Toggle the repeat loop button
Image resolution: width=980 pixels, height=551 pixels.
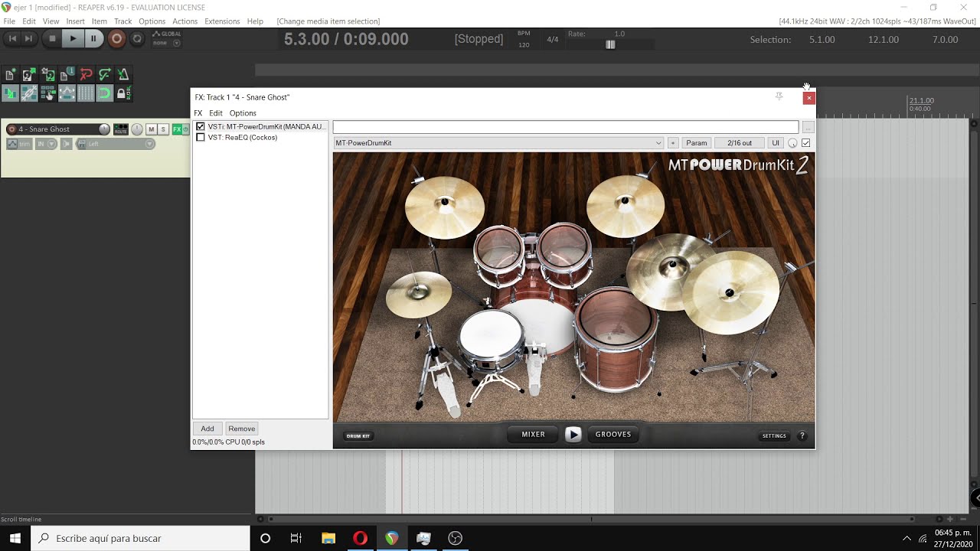(x=137, y=38)
